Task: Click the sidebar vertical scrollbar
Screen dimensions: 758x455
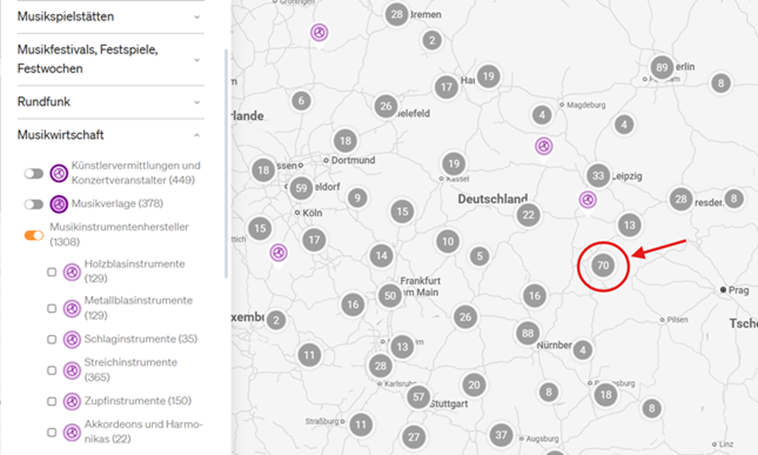Action: pyautogui.click(x=226, y=163)
